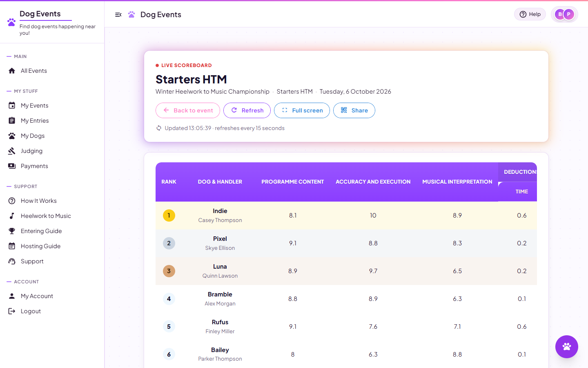Image resolution: width=588 pixels, height=368 pixels.
Task: Open the BP user avatar menu
Action: point(564,14)
